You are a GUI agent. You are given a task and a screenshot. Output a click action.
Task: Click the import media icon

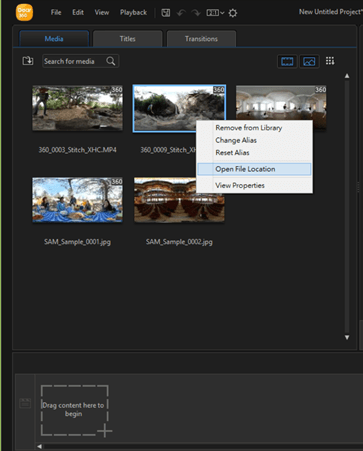[28, 61]
